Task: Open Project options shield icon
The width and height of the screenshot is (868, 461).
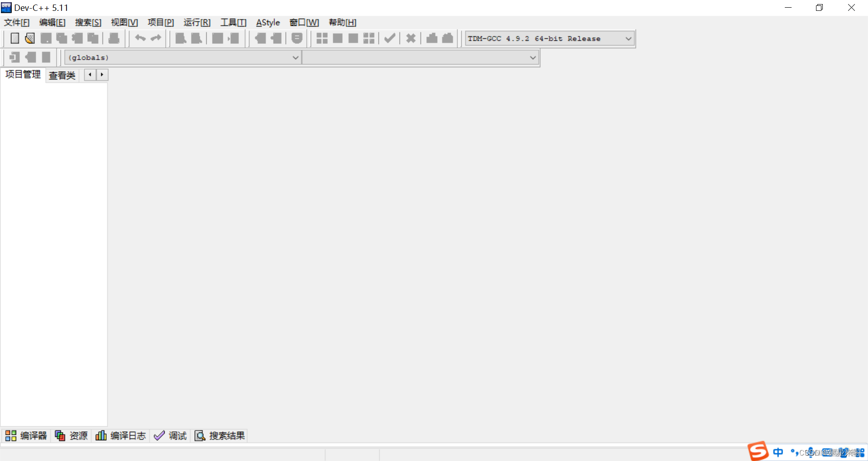Action: [297, 38]
